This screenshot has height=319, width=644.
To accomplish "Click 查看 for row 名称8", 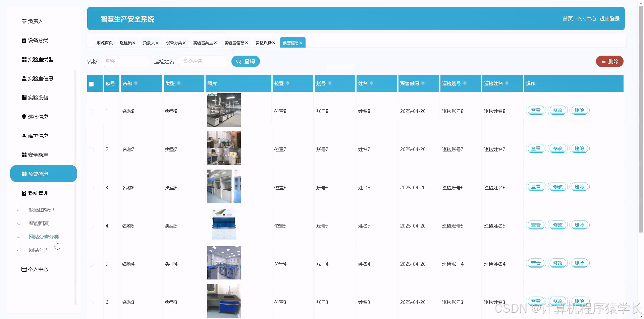I will [536, 110].
